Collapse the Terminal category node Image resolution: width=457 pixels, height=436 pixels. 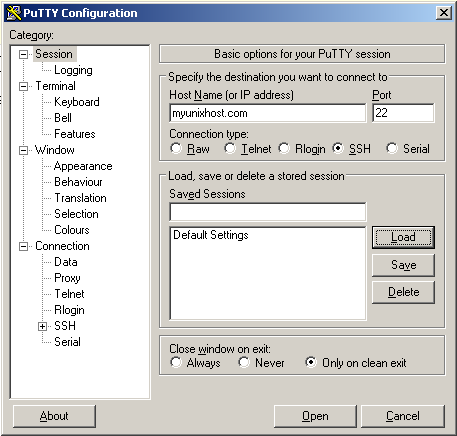coord(23,86)
